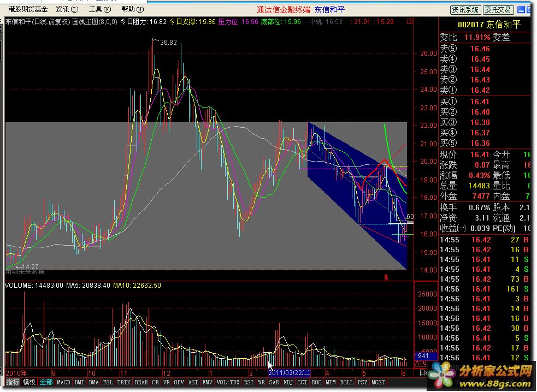Select the 模板 tab

(29, 382)
